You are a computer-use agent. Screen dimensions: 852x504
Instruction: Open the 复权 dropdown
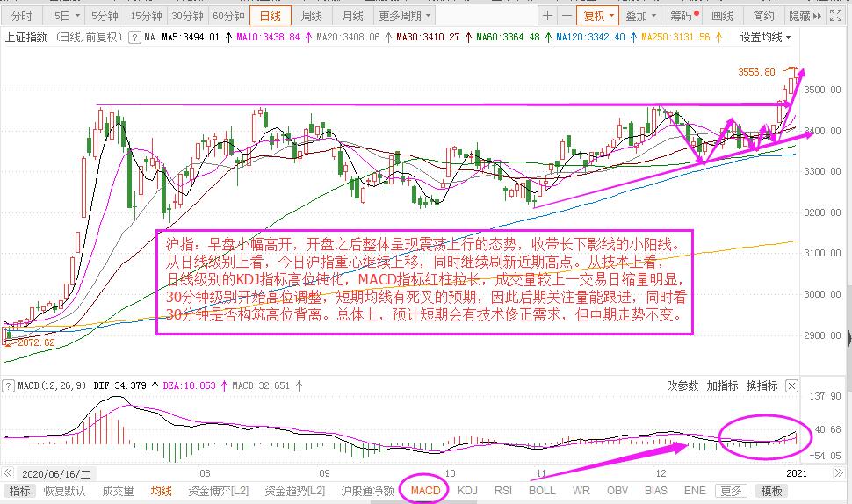coord(598,16)
